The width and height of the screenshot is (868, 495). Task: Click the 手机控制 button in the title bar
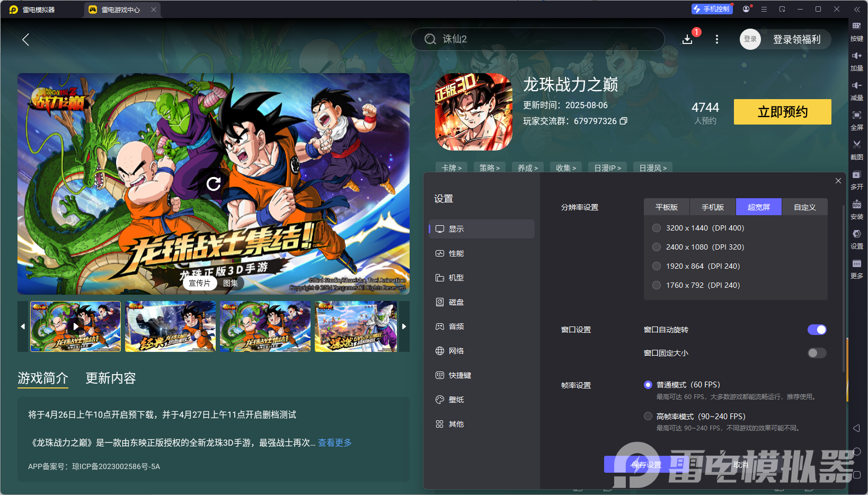click(x=712, y=9)
